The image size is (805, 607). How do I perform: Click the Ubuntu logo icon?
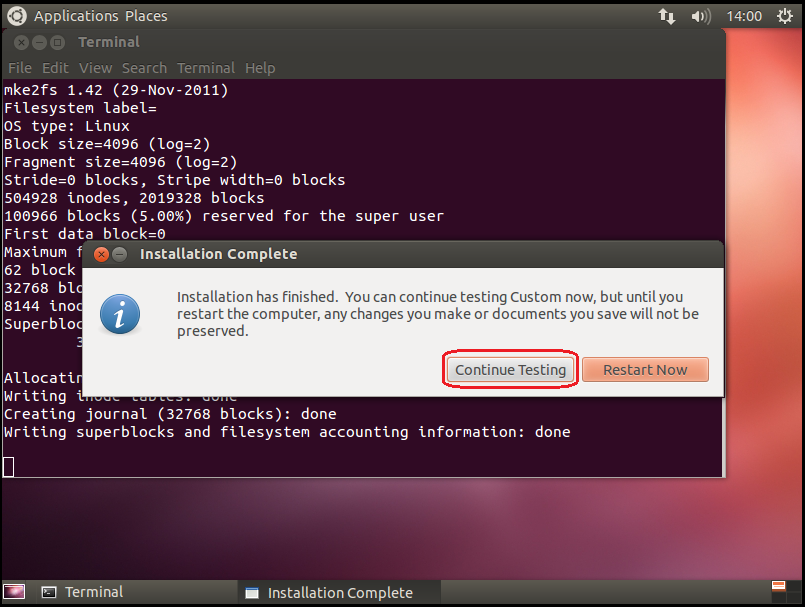pos(17,16)
